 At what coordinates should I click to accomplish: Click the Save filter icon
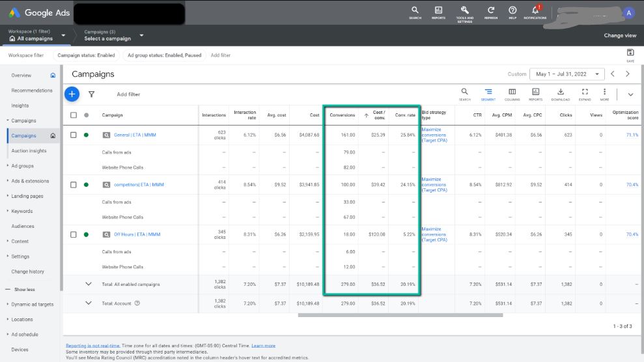coord(630,55)
